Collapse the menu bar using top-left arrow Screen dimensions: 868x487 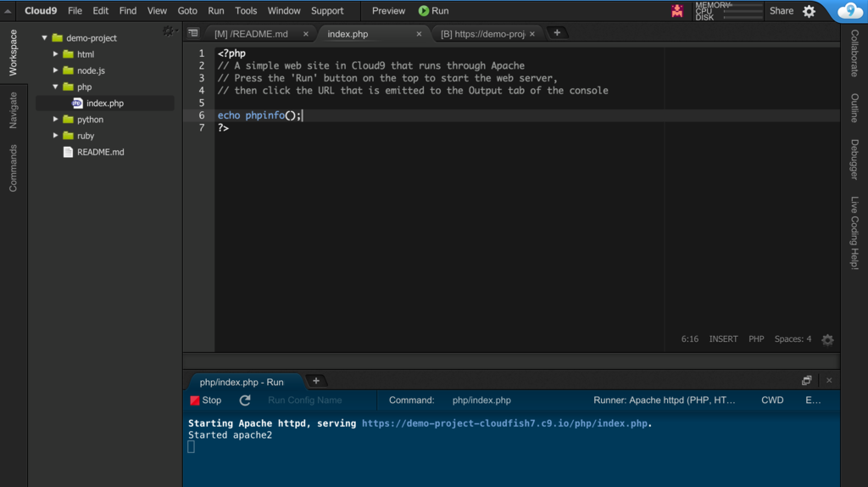tap(8, 11)
